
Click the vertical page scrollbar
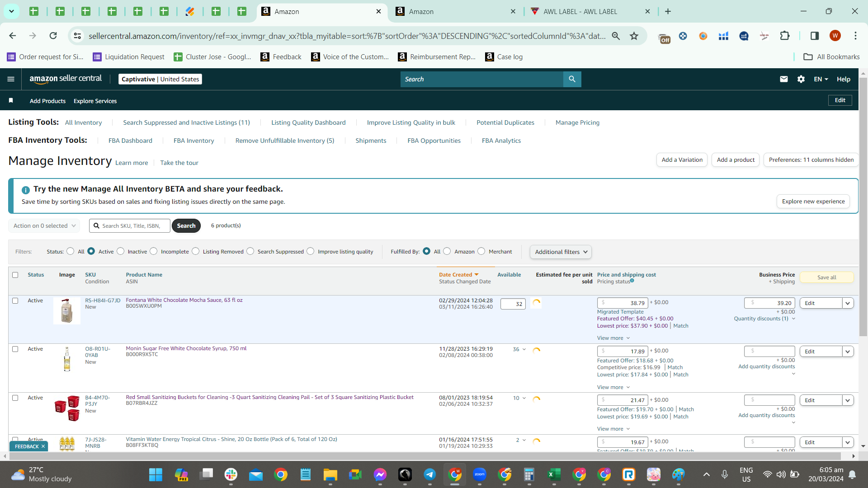(x=863, y=208)
